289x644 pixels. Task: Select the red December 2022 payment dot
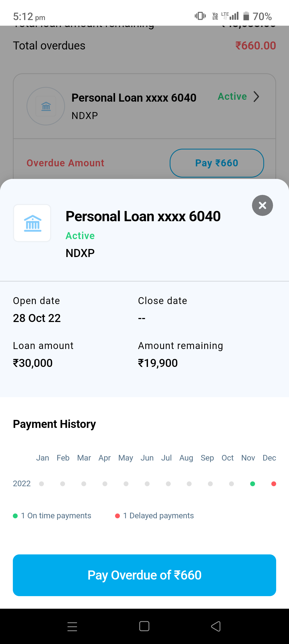click(x=273, y=484)
